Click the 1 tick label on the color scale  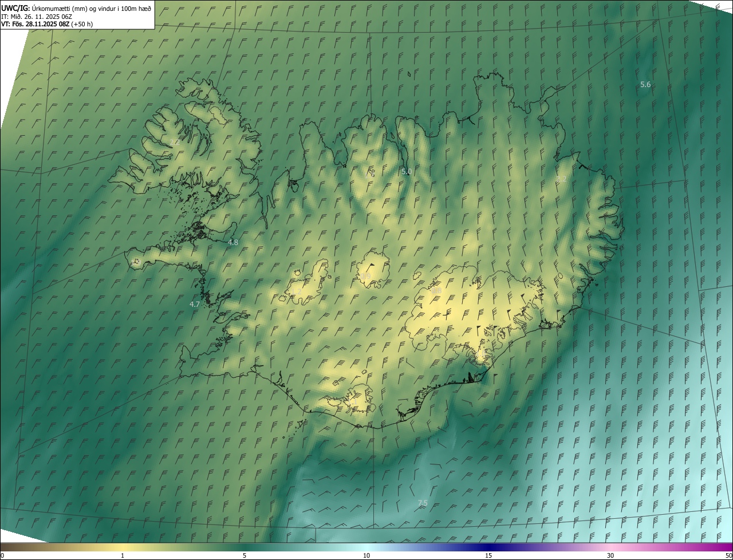coord(123,556)
